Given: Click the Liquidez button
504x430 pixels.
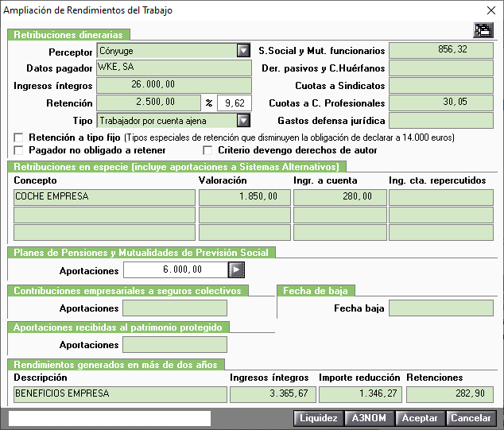Looking at the screenshot, I should point(319,418).
